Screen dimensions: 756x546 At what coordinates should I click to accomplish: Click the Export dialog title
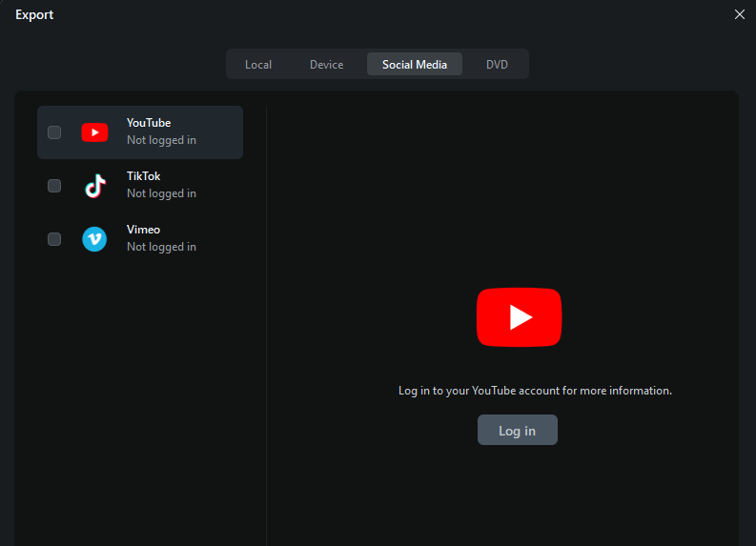(34, 14)
